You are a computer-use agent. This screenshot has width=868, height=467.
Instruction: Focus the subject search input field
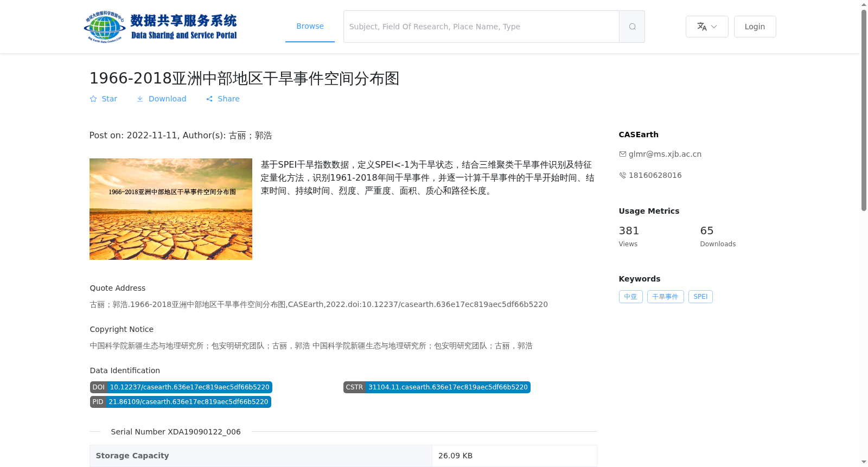[481, 27]
